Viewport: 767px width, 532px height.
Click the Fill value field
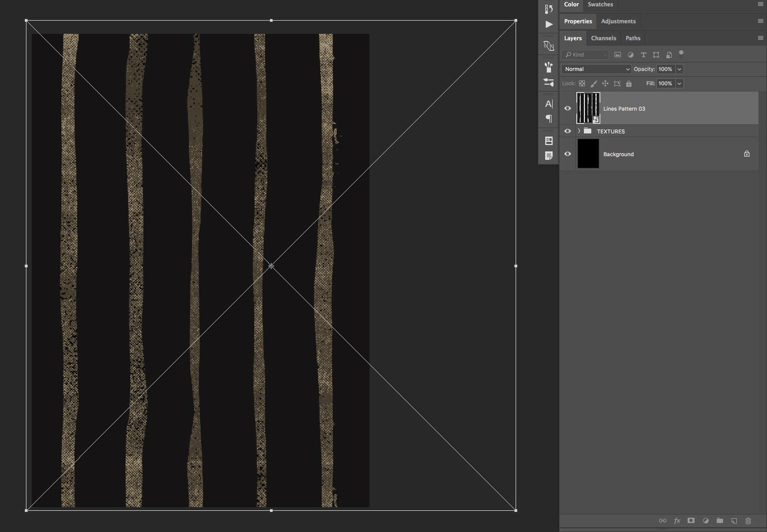click(665, 84)
